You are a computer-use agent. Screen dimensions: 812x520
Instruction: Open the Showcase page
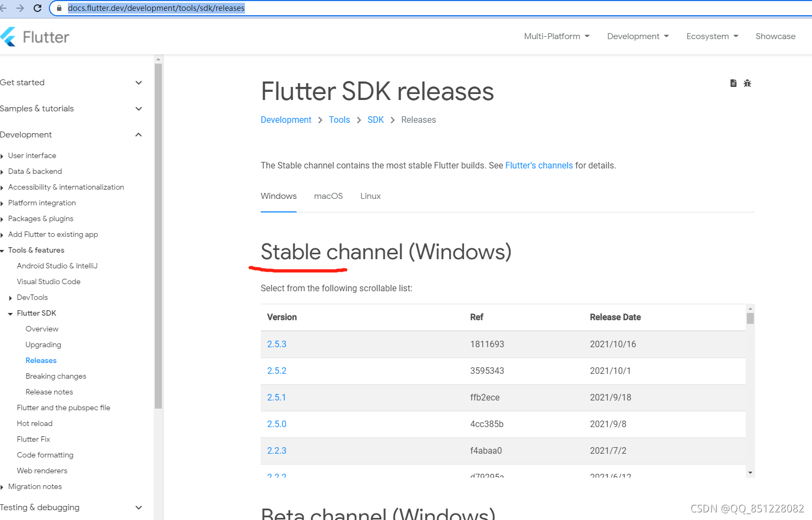775,36
